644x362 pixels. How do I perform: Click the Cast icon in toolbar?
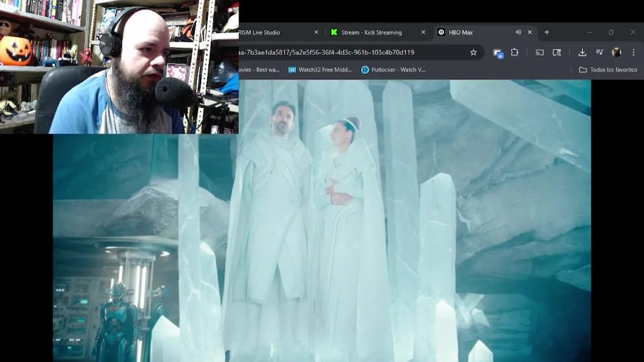coord(540,52)
